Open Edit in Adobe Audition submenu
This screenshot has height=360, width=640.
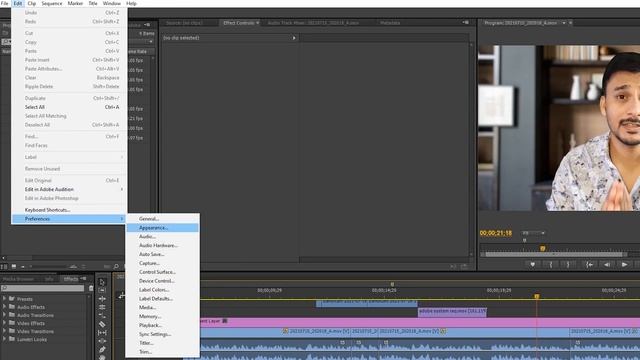tap(69, 189)
